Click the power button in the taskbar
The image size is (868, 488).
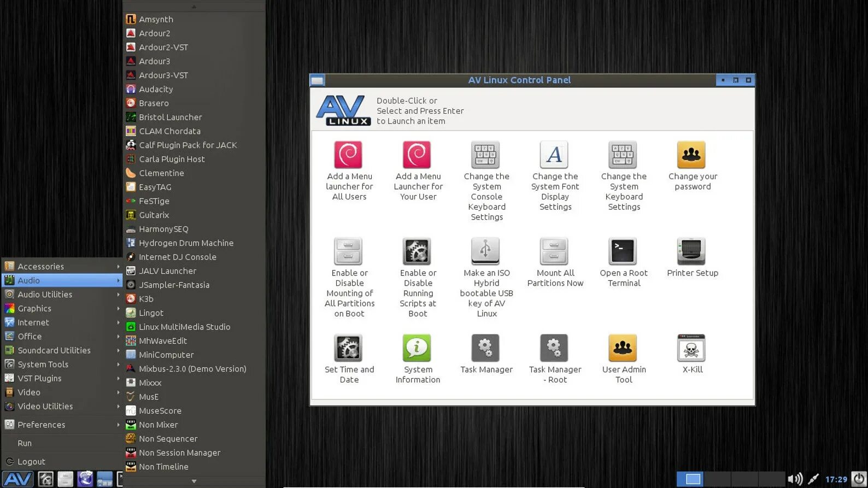click(859, 479)
